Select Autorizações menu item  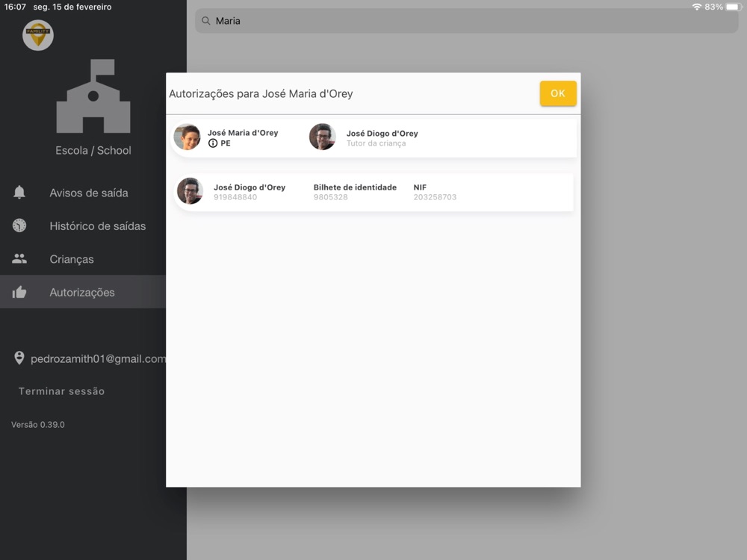click(83, 292)
